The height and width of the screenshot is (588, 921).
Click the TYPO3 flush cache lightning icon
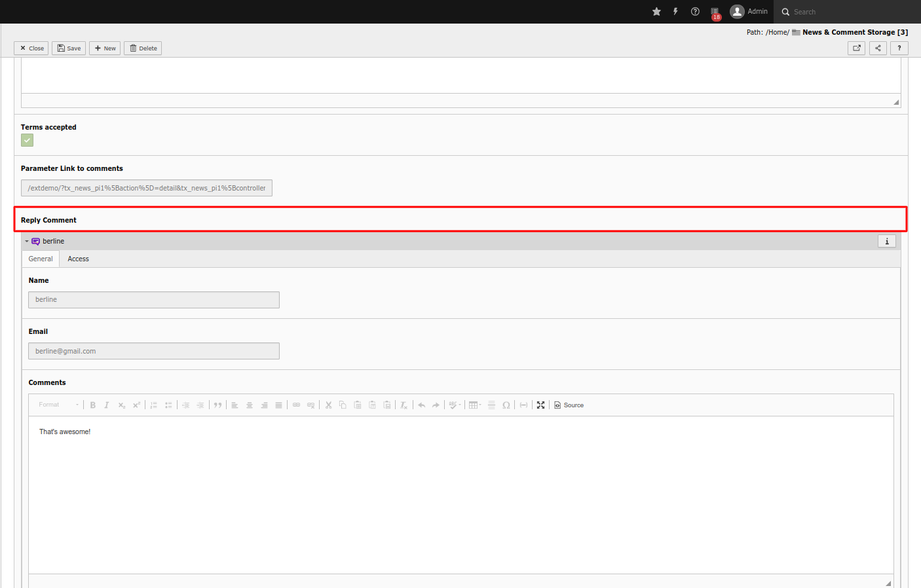[675, 11]
